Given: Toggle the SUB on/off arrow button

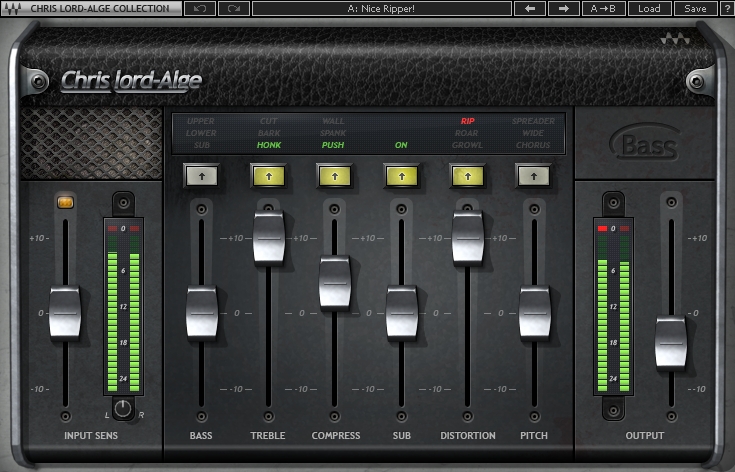Looking at the screenshot, I should tap(402, 176).
